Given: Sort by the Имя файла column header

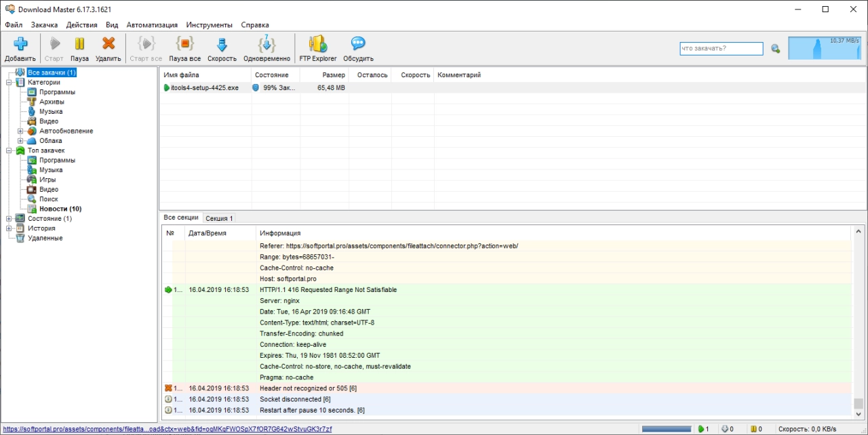Looking at the screenshot, I should coord(205,75).
